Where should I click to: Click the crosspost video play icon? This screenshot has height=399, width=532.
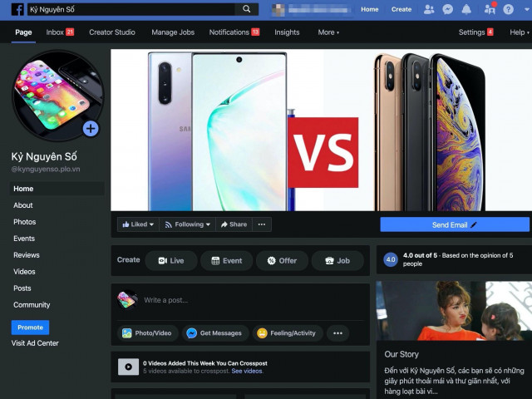click(128, 367)
